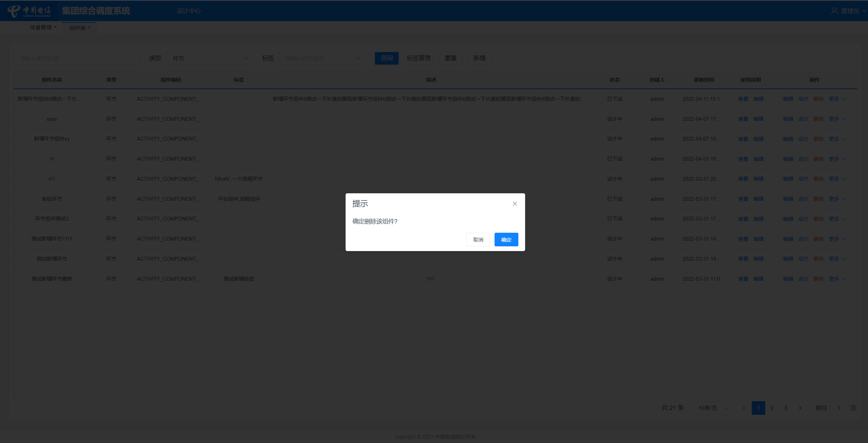
Task: Click into the component name search field
Action: point(77,58)
